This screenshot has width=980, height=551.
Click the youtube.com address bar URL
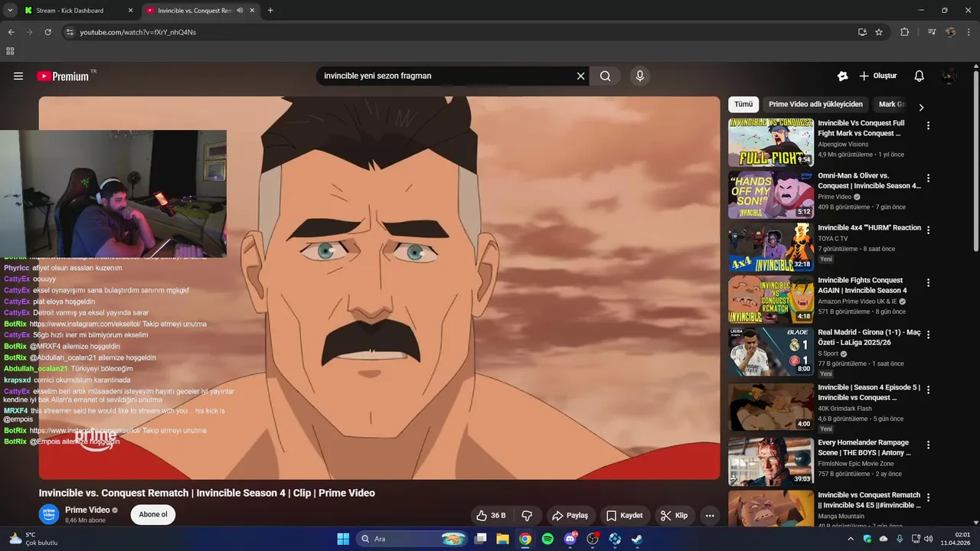click(x=138, y=32)
